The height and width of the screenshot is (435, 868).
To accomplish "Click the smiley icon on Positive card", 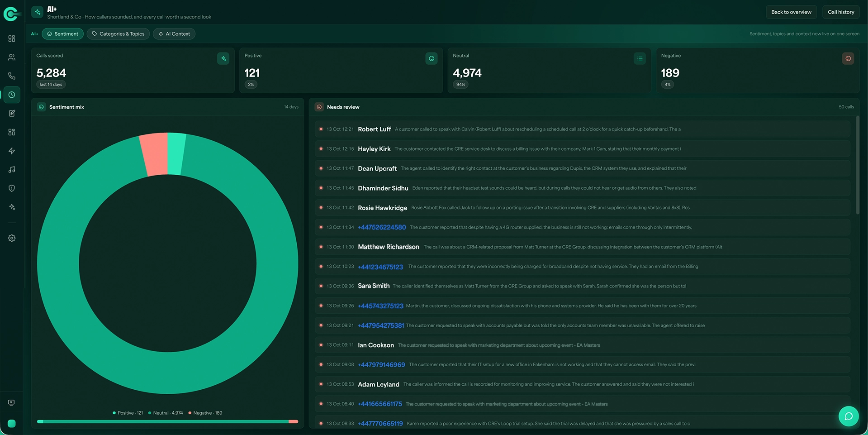I will [x=432, y=58].
